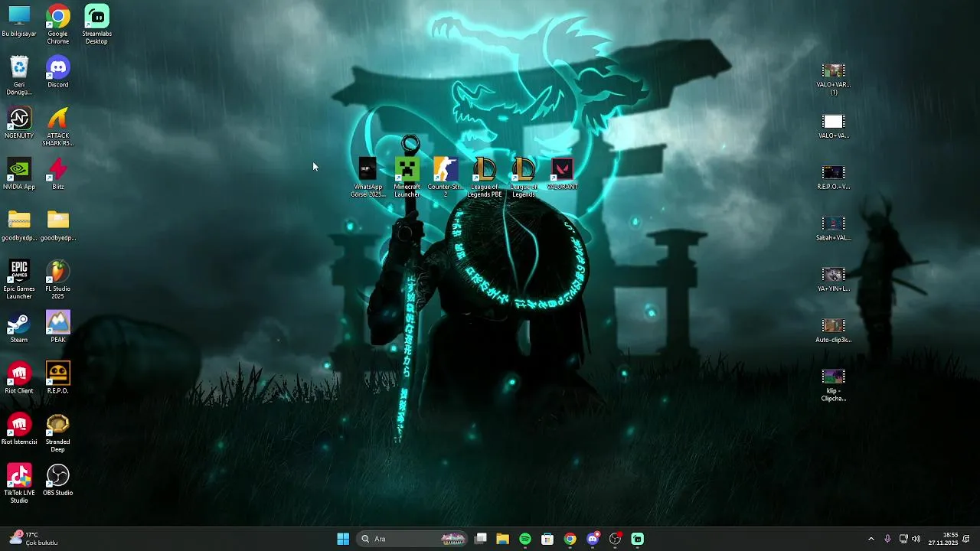The height and width of the screenshot is (551, 980).
Task: Click the NGENUITY desktop icon
Action: point(19,122)
